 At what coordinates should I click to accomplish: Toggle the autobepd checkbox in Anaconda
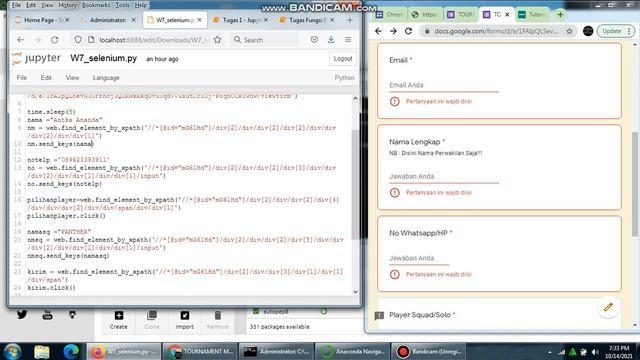click(x=256, y=311)
